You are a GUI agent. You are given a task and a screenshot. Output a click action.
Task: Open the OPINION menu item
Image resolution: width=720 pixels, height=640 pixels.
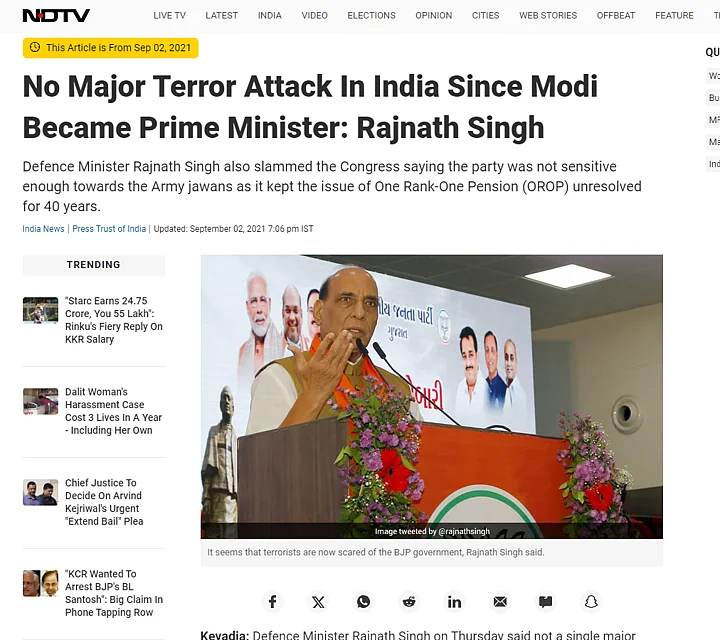pos(433,16)
